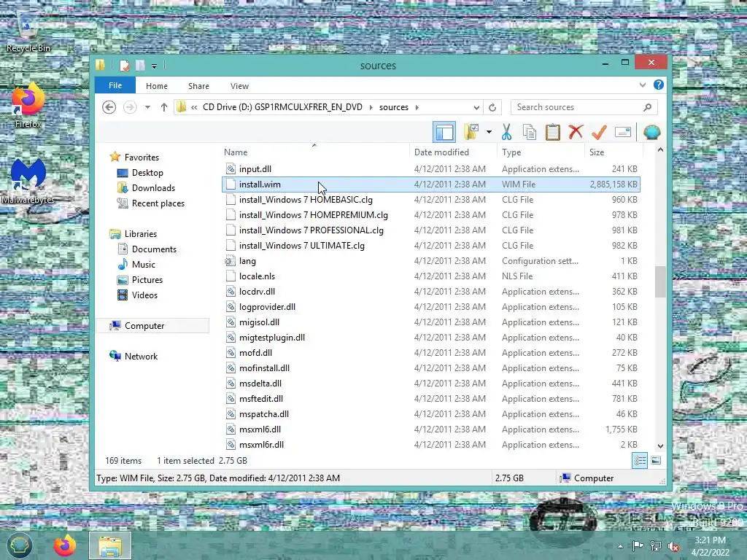Go up one folder level
The image size is (747, 560).
point(164,107)
